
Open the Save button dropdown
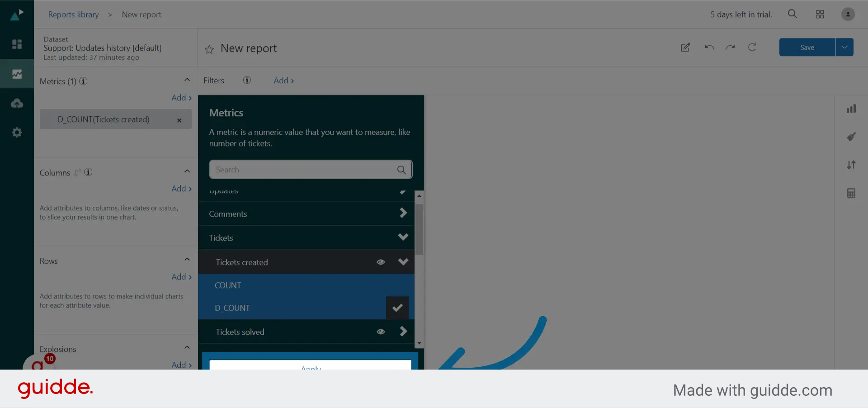click(x=844, y=47)
